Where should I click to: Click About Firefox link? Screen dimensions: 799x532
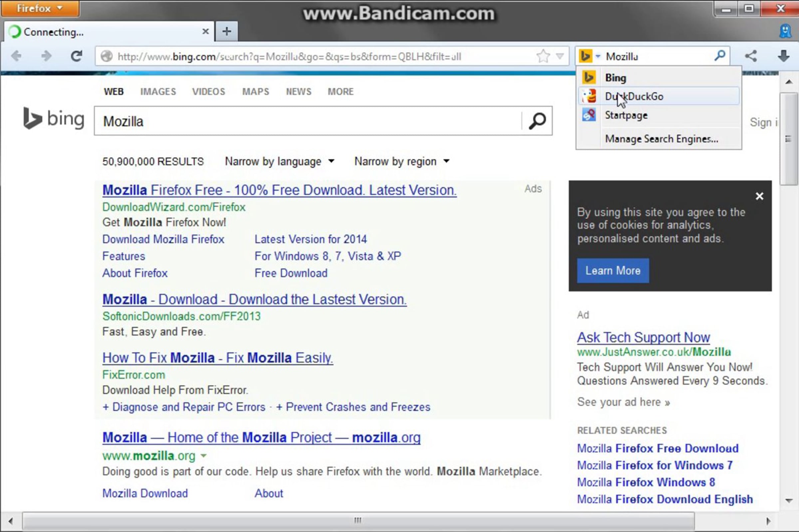[x=135, y=273]
